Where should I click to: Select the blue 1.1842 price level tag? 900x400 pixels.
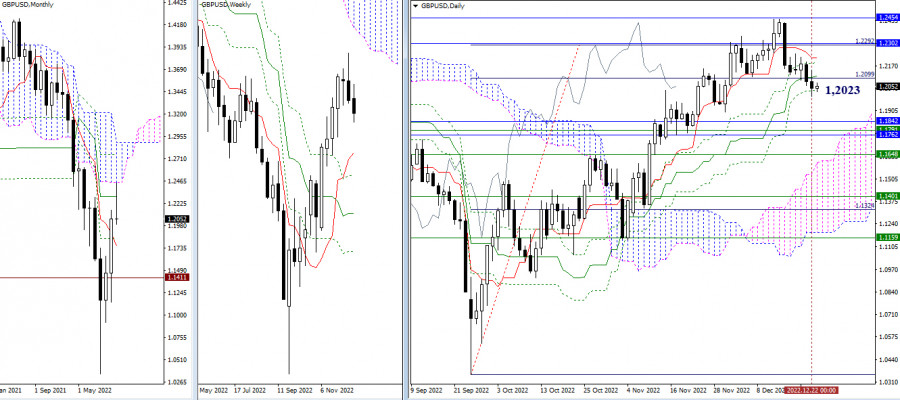(x=886, y=121)
